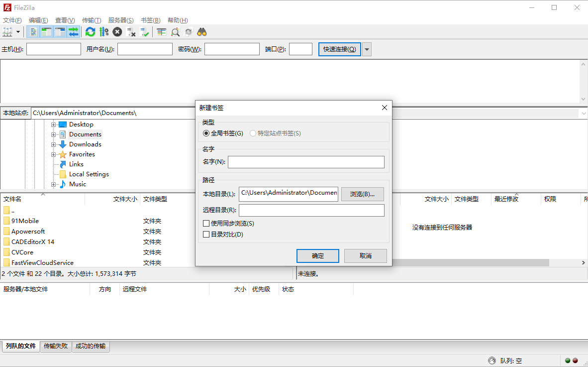Open the Quickconnect dropdown arrow
This screenshot has height=367, width=588.
(367, 49)
